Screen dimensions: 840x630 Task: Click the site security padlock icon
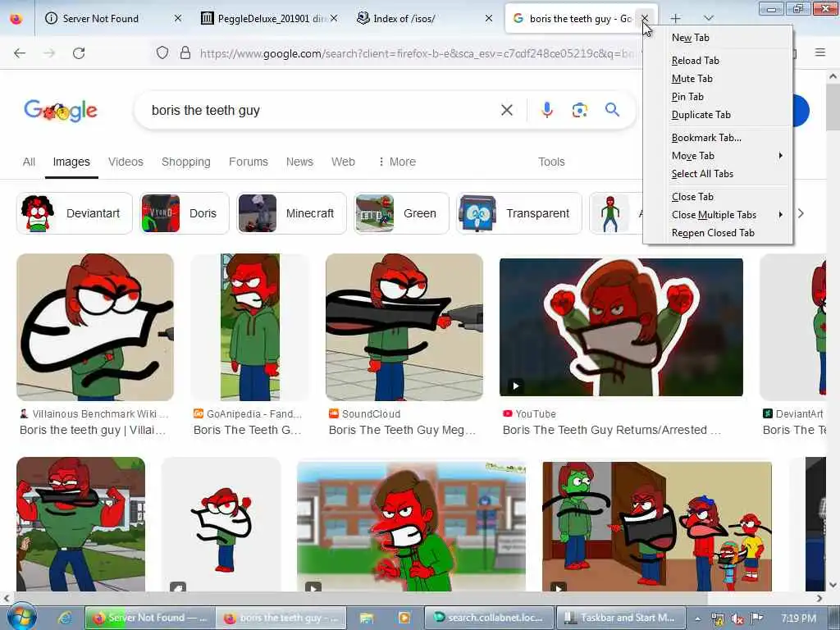pos(185,53)
